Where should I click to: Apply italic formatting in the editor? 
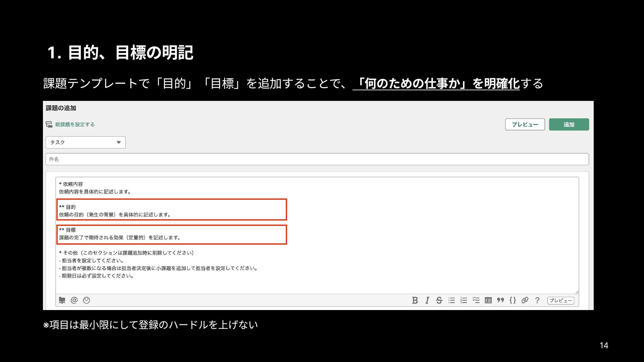click(427, 300)
